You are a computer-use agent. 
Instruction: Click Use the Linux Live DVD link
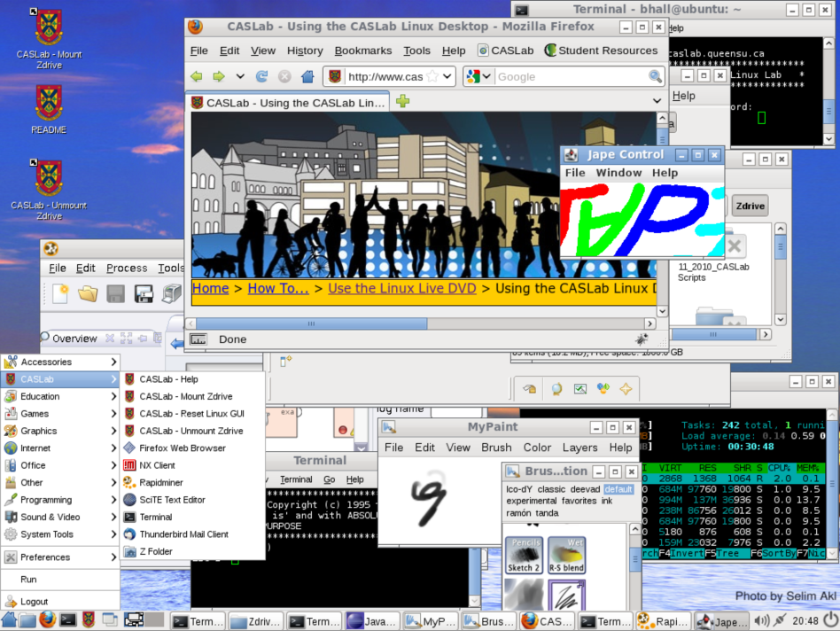tap(401, 288)
